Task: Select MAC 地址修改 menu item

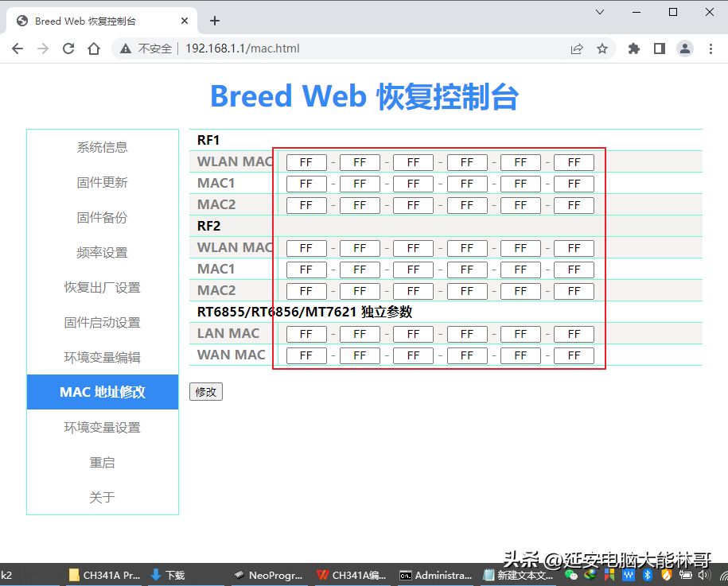Action: pyautogui.click(x=102, y=392)
